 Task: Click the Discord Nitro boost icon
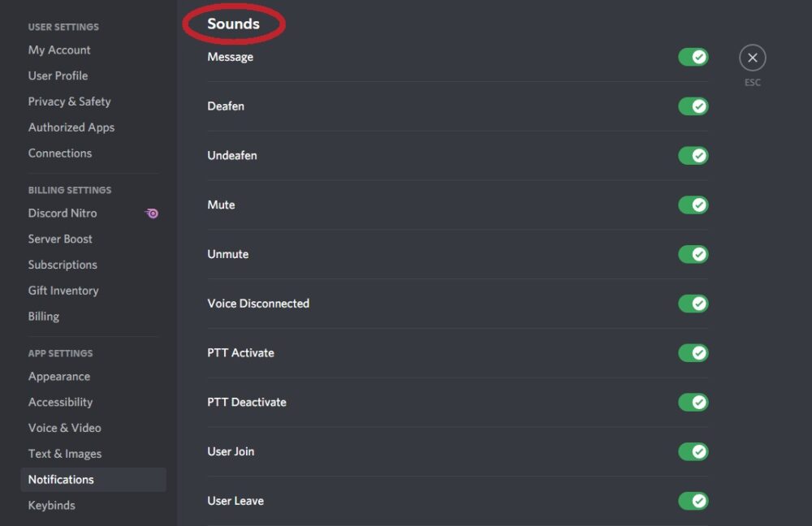[x=151, y=213]
